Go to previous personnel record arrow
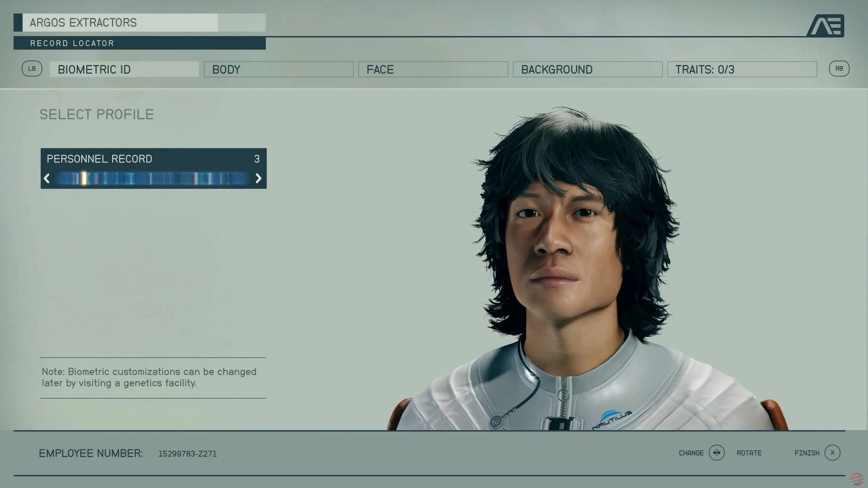This screenshot has height=488, width=868. [x=47, y=178]
